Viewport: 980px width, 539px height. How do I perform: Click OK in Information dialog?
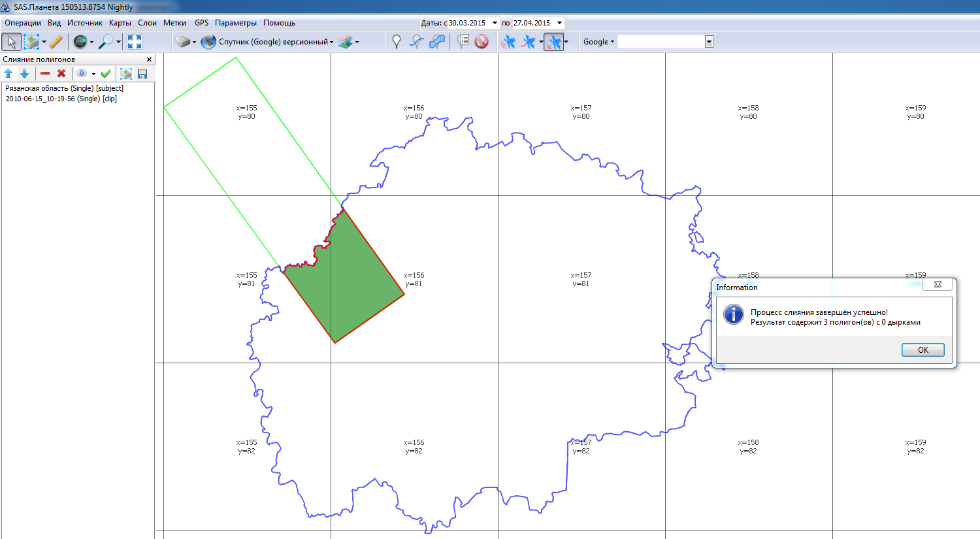923,350
